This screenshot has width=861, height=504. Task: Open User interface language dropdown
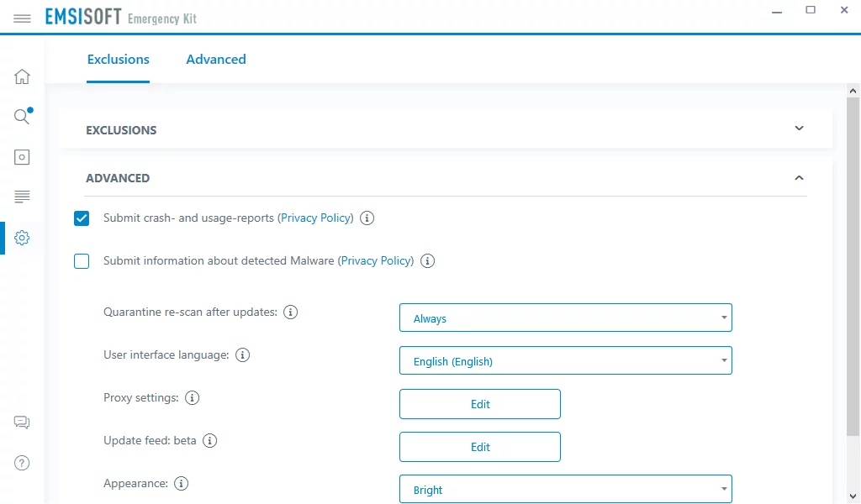coord(565,361)
